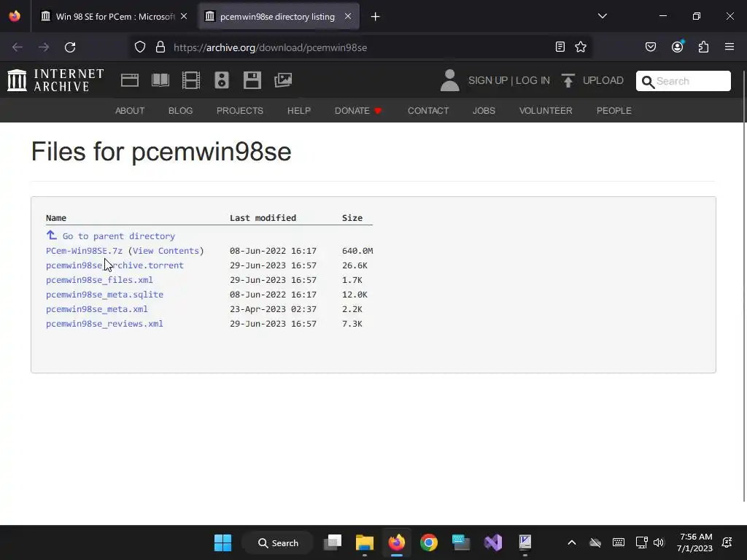Click the page vertical scrollbar
This screenshot has height=560, width=747.
[743, 286]
